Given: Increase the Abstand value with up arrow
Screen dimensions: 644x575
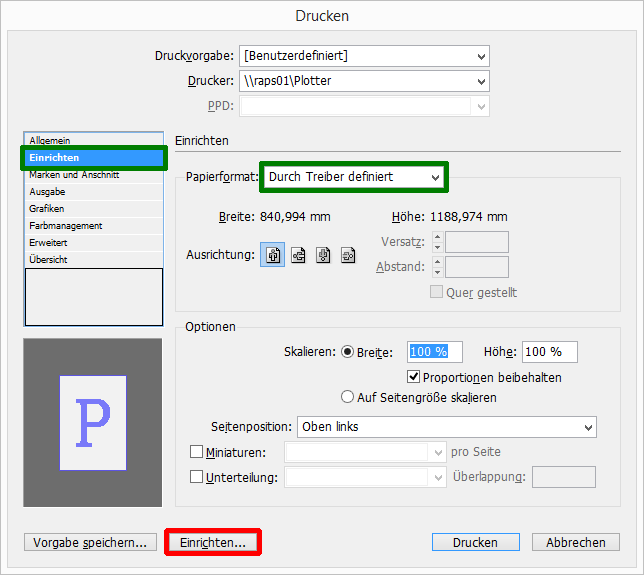Looking at the screenshot, I should tap(438, 262).
